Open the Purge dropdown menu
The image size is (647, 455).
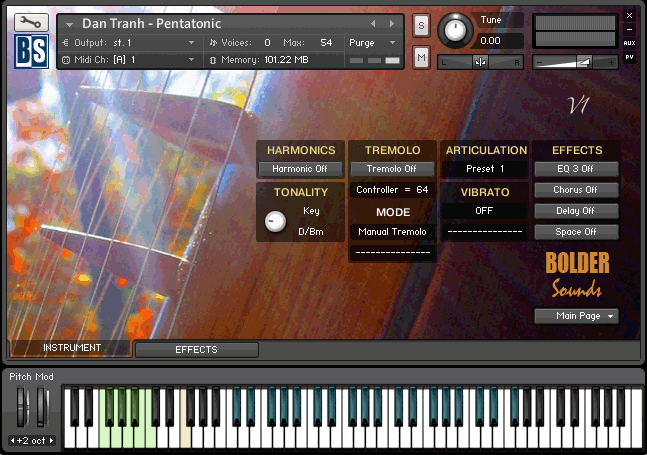click(373, 42)
